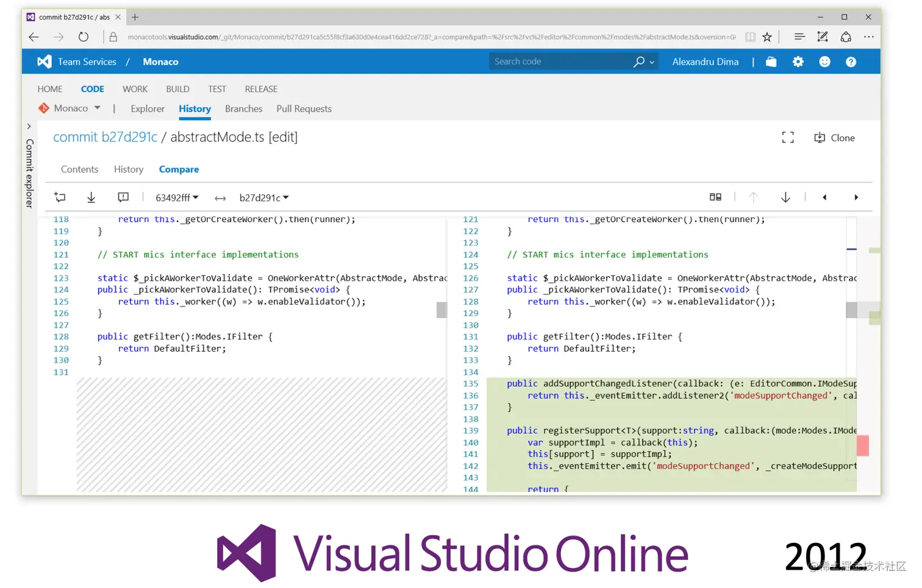Go to next file with right triangle
922x588 pixels.
[856, 197]
